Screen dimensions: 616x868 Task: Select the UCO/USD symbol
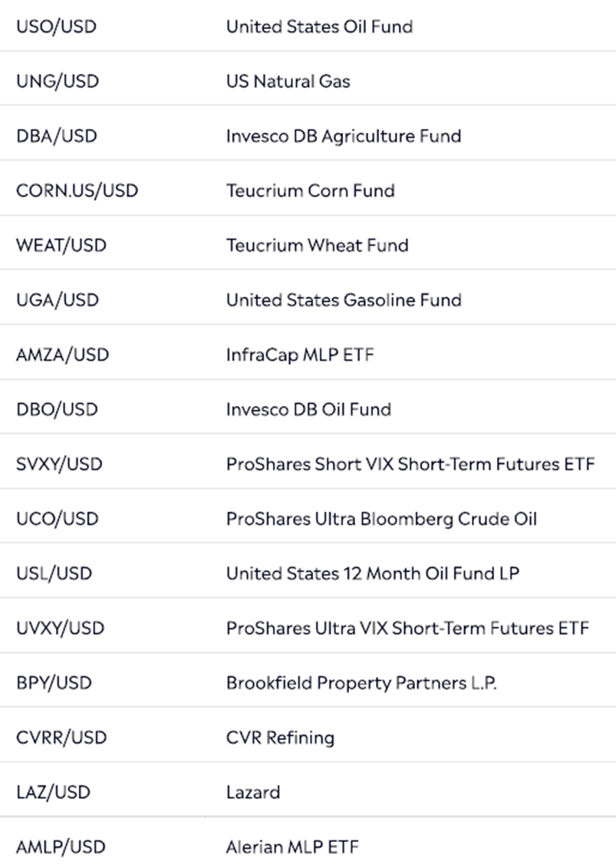pyautogui.click(x=57, y=519)
